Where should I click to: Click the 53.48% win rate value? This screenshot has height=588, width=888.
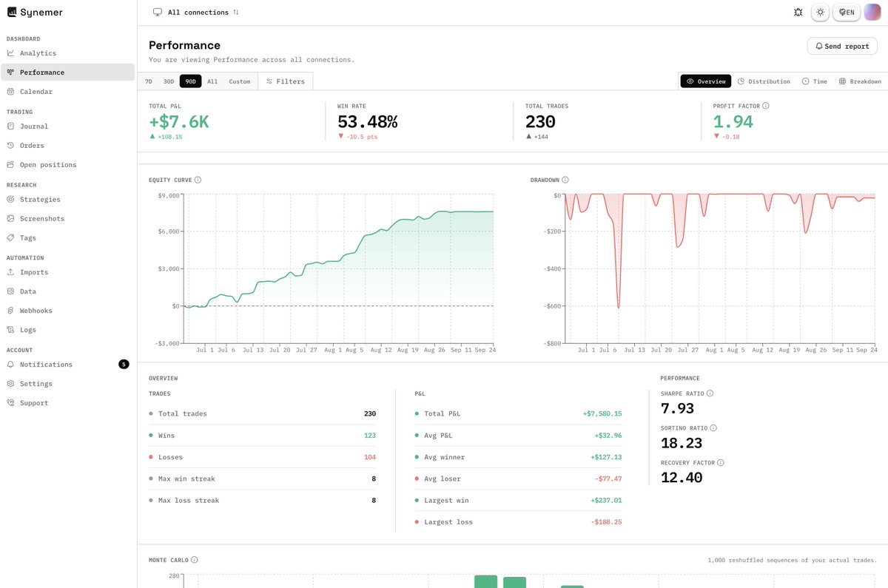[367, 122]
